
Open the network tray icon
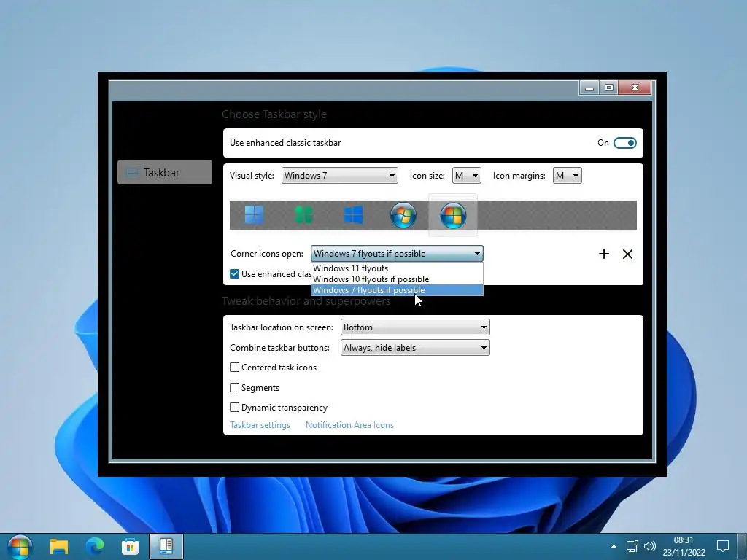632,547
